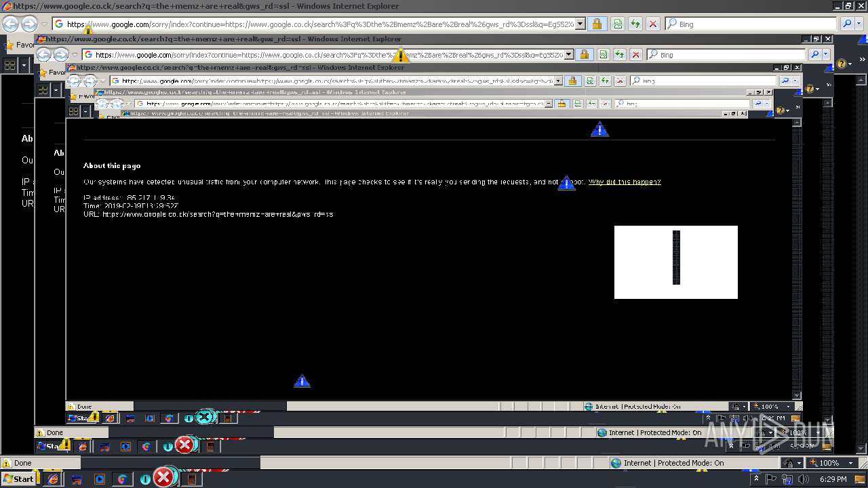The width and height of the screenshot is (868, 488).
Task: Click the outermost Bing search button
Action: pyautogui.click(x=848, y=24)
